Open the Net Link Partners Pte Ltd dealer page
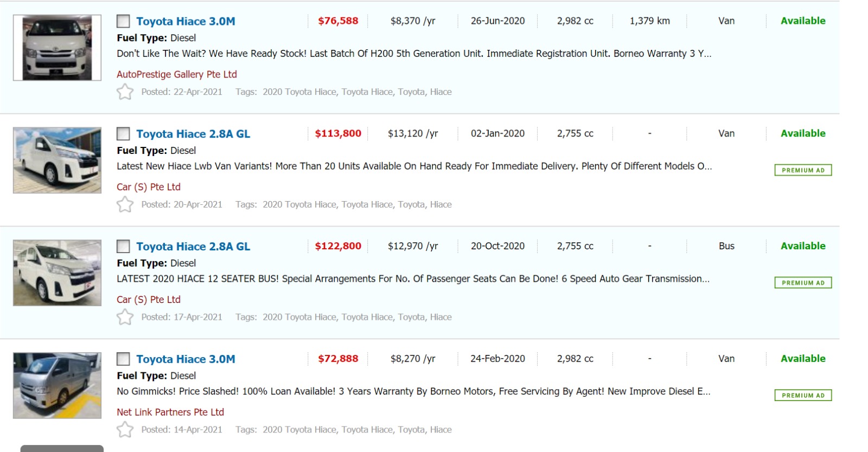Image resolution: width=868 pixels, height=452 pixels. click(170, 412)
